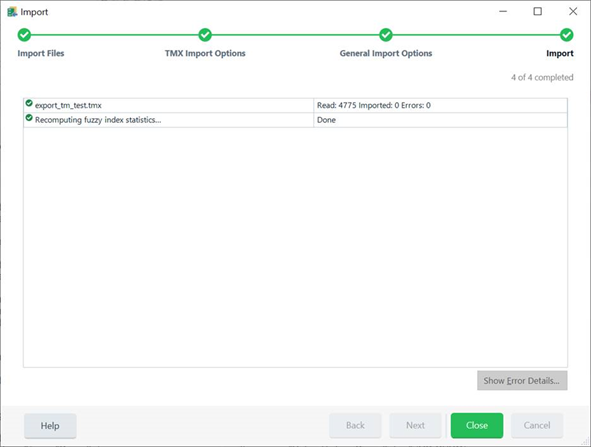Image resolution: width=591 pixels, height=447 pixels.
Task: Go to the TMX Import Options step label
Action: coord(205,53)
